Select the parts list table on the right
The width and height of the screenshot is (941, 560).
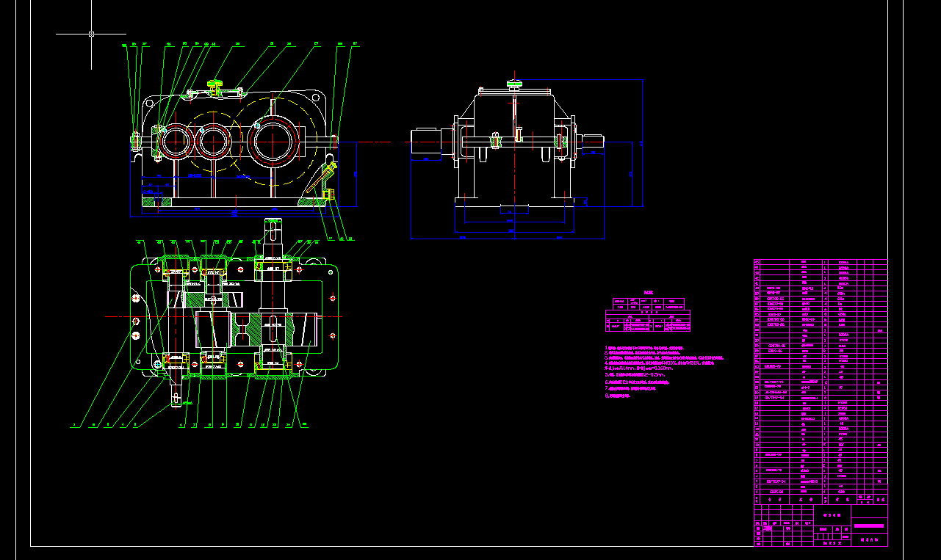click(821, 381)
